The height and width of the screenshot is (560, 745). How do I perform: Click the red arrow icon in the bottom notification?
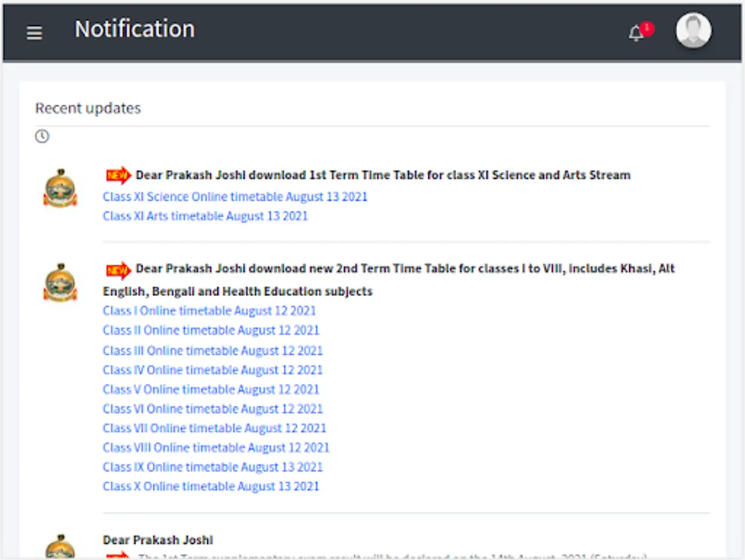coord(118,556)
